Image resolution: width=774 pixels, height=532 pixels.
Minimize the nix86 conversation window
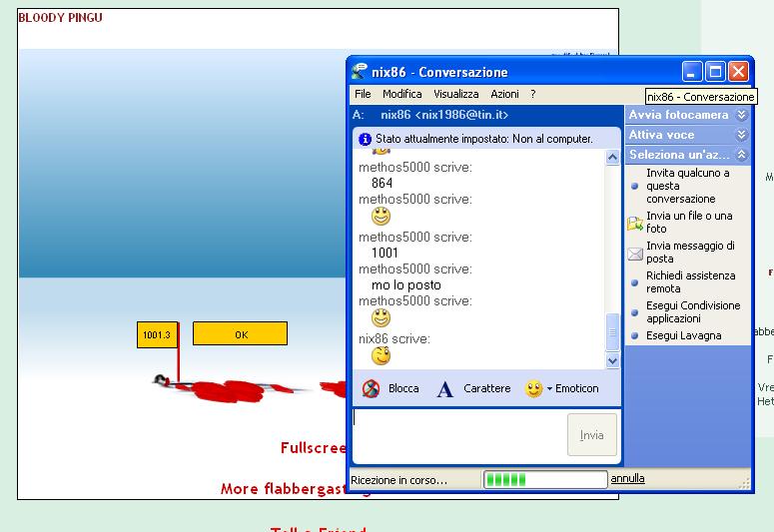point(691,72)
